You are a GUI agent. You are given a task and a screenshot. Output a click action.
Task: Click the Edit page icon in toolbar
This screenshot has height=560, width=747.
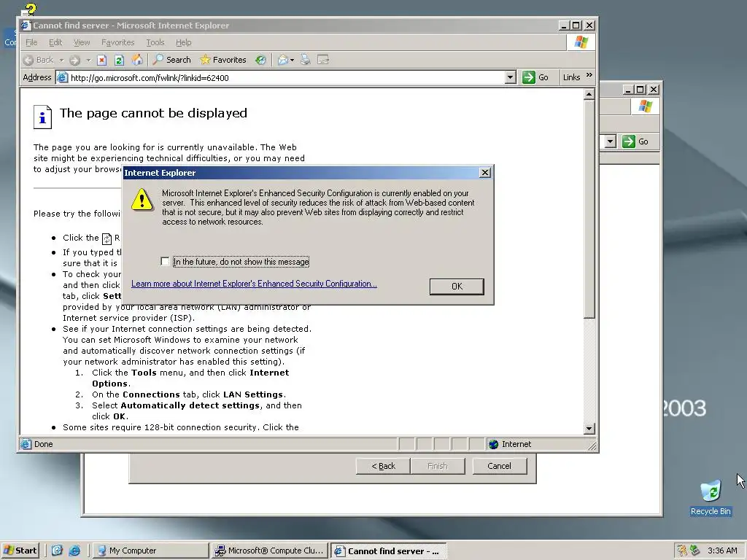[x=323, y=60]
